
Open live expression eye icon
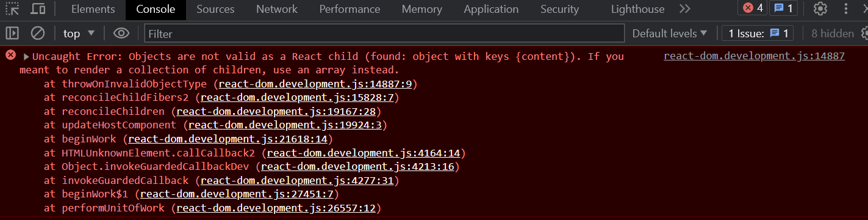point(121,33)
